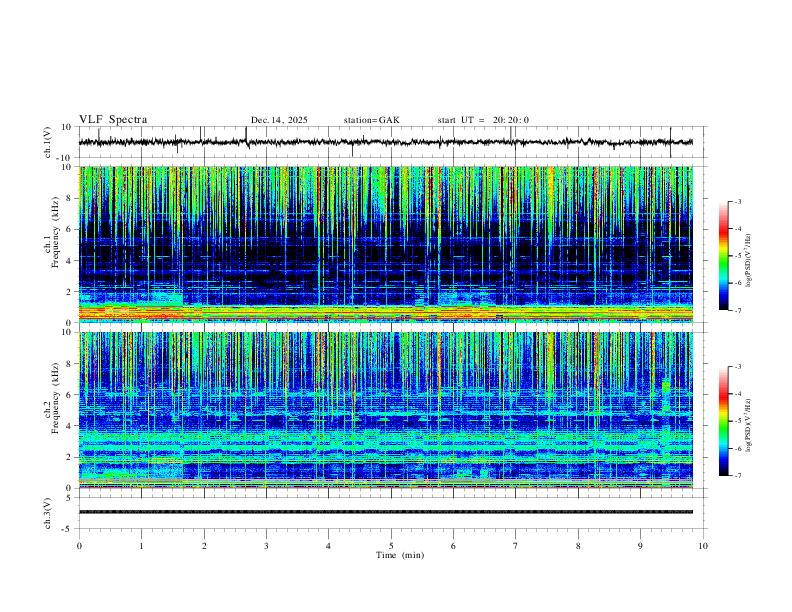Click the "-10" tick on ch.1(V) axis
The width and height of the screenshot is (792, 612).
[66, 158]
